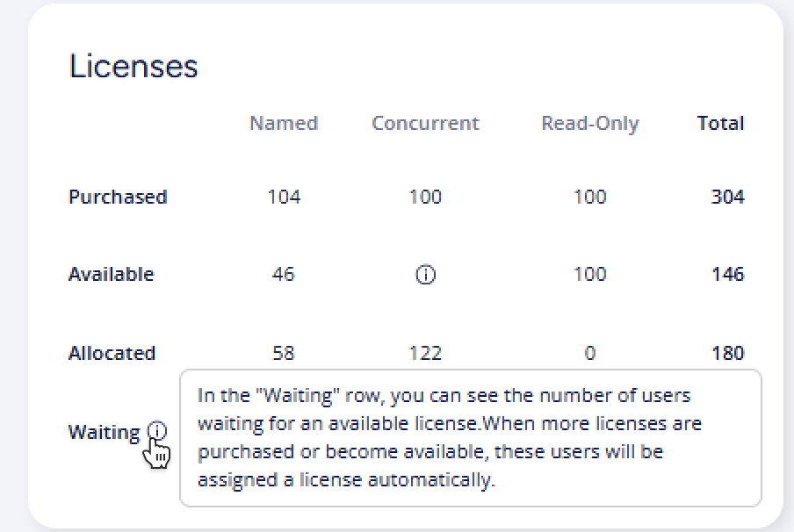Click the Read-Only column header

pos(589,124)
